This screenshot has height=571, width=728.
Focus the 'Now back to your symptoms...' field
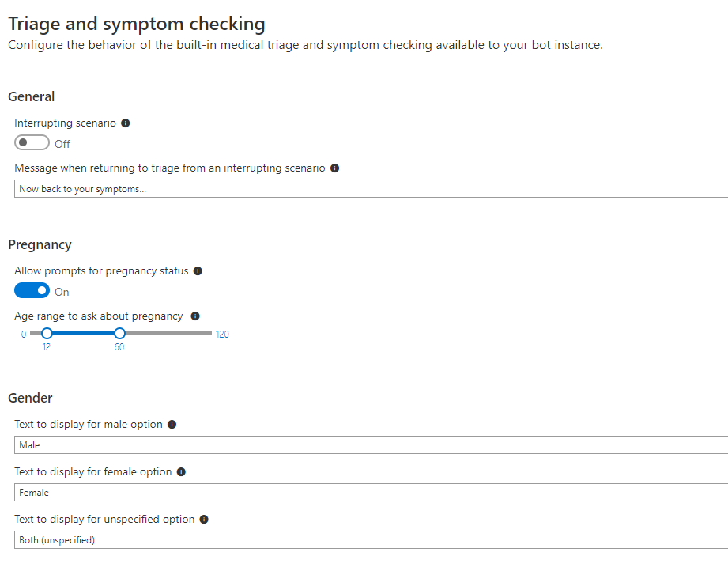[x=371, y=189]
